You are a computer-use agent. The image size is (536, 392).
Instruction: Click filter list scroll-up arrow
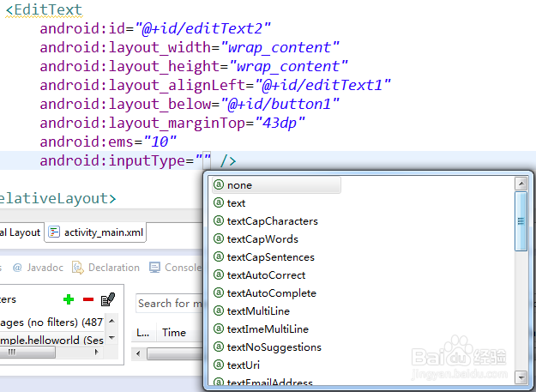[x=111, y=321]
